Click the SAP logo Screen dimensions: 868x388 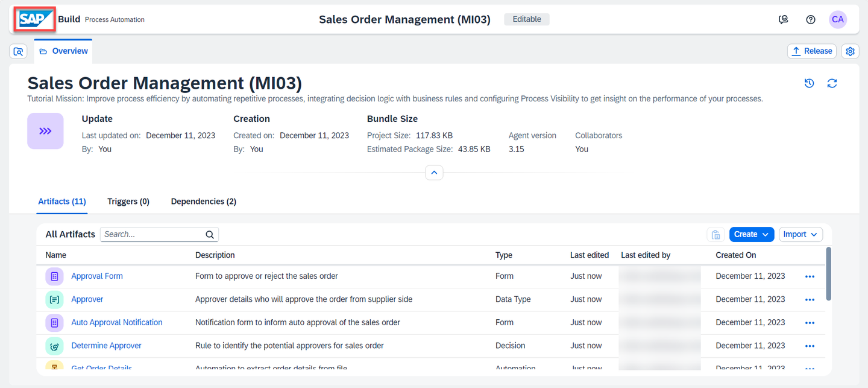pyautogui.click(x=35, y=19)
